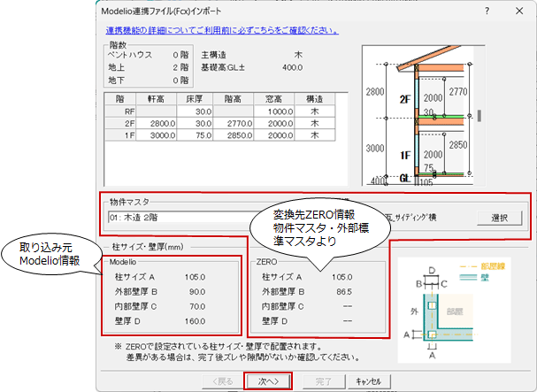Click ZERO 外部壁厚 B value 86.5

pos(344,292)
